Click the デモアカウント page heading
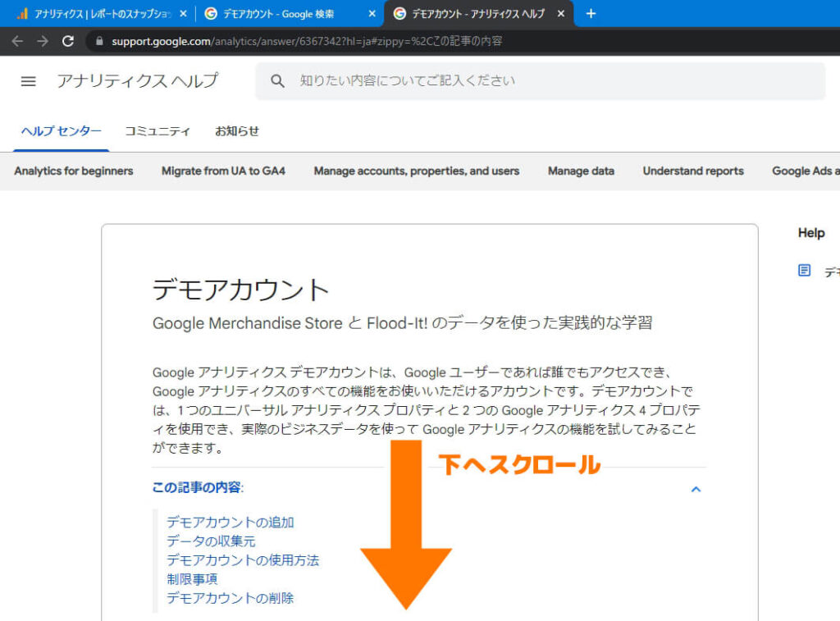 pos(240,290)
